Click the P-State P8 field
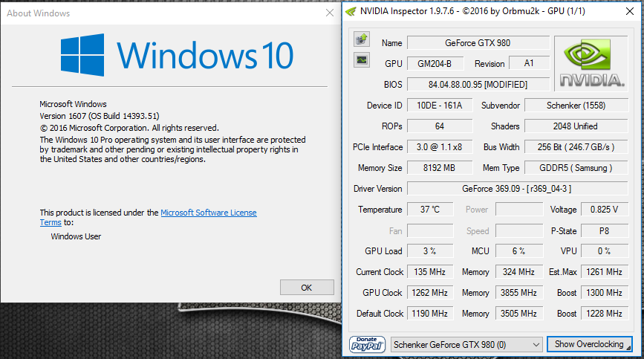The image size is (644, 359). pos(604,231)
